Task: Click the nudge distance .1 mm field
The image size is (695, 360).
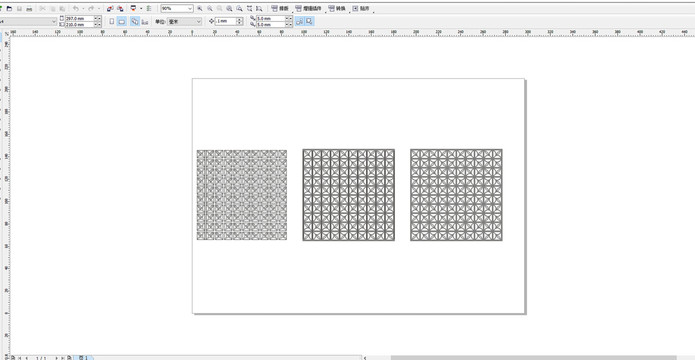Action: 226,21
